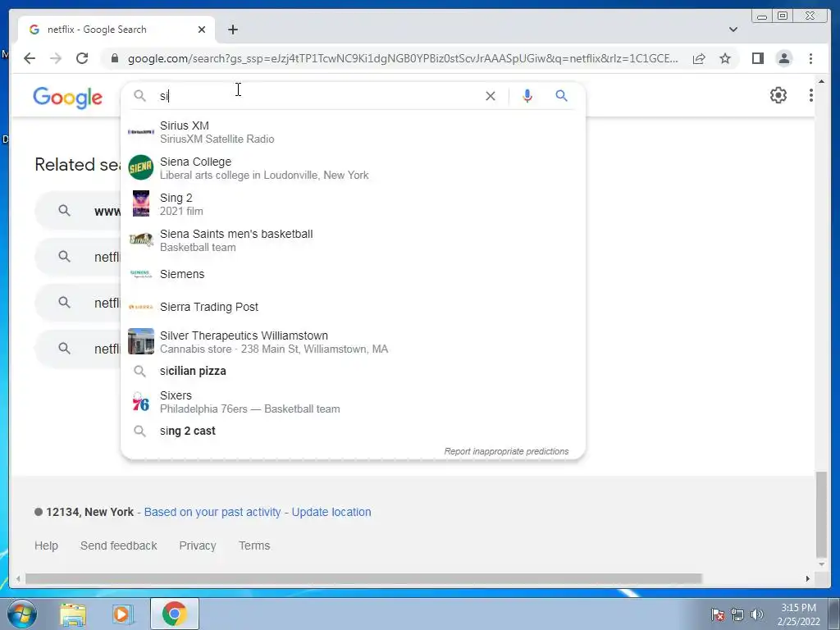The image size is (840, 630).
Task: View site info via padlock icon
Action: 114,58
